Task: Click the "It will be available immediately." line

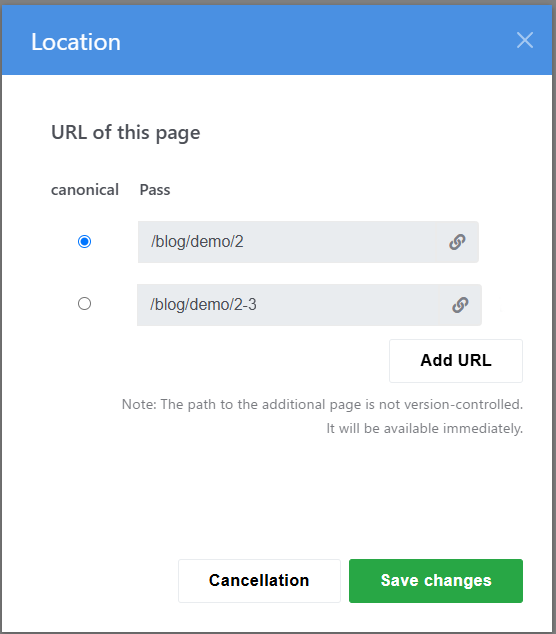Action: click(425, 428)
